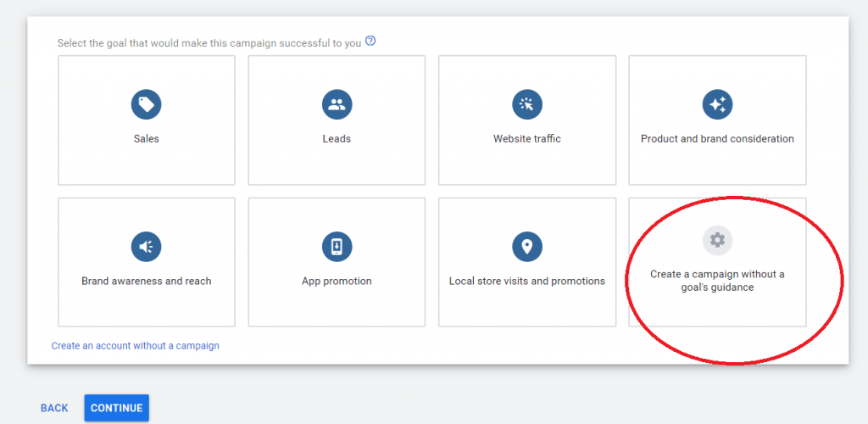Pick the "Website traffic" goal text
Screen dimensions: 868x424
tap(526, 139)
